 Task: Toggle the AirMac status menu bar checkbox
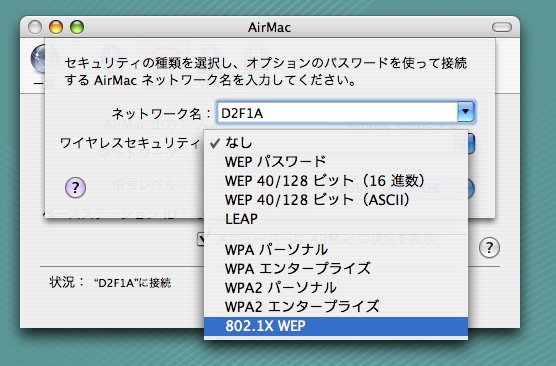coord(201,239)
